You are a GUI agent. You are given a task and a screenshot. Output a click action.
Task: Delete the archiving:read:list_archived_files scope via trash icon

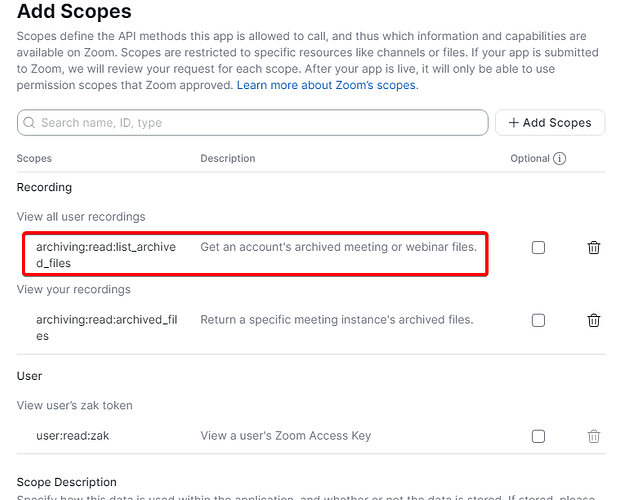tap(594, 248)
